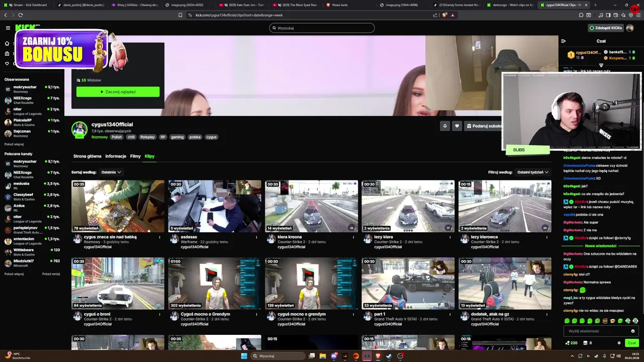Open Steam from the taskbar
Image resolution: width=644 pixels, height=362 pixels.
click(389, 356)
